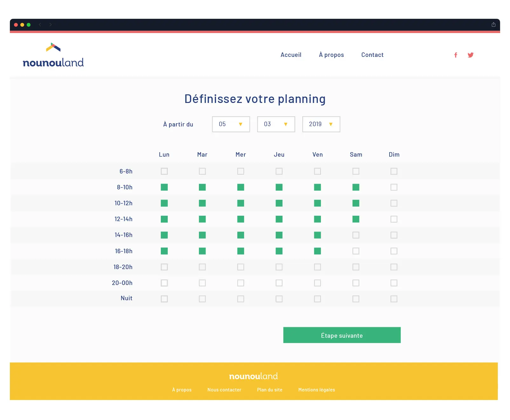The height and width of the screenshot is (420, 510).
Task: Check the 6-8h box for Lun
Action: coord(164,171)
